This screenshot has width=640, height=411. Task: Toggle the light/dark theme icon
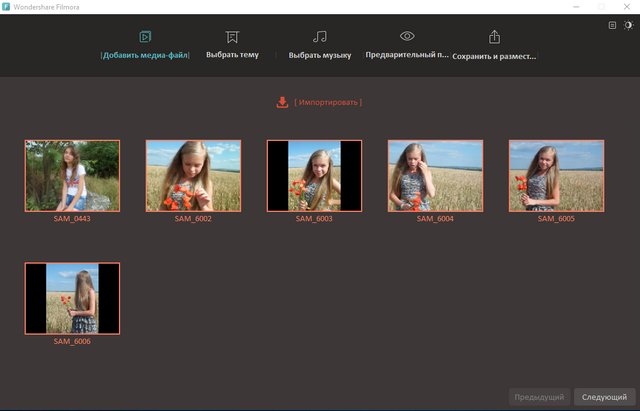click(x=628, y=25)
